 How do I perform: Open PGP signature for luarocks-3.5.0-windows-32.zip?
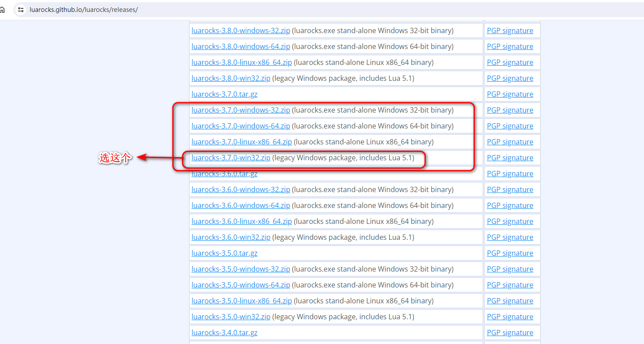click(510, 269)
